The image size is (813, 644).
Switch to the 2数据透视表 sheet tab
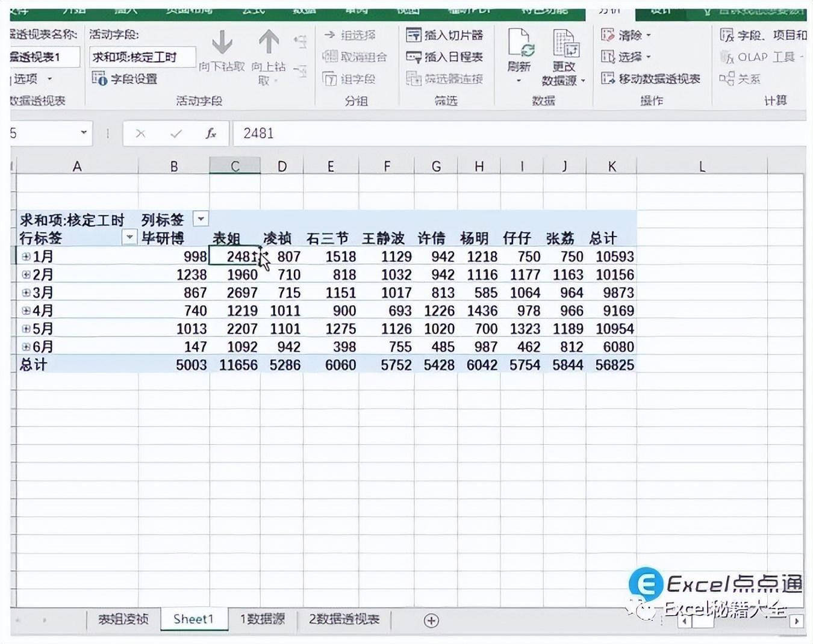[344, 619]
